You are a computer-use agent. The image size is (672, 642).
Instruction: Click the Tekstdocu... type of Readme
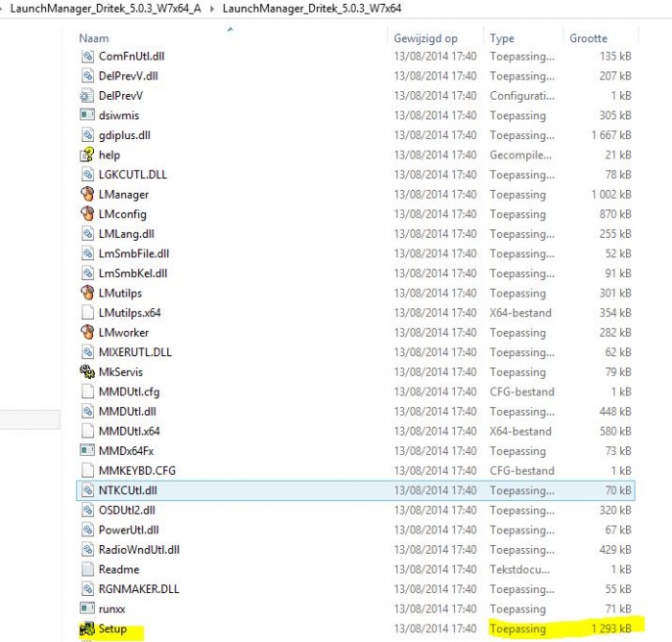(x=519, y=569)
